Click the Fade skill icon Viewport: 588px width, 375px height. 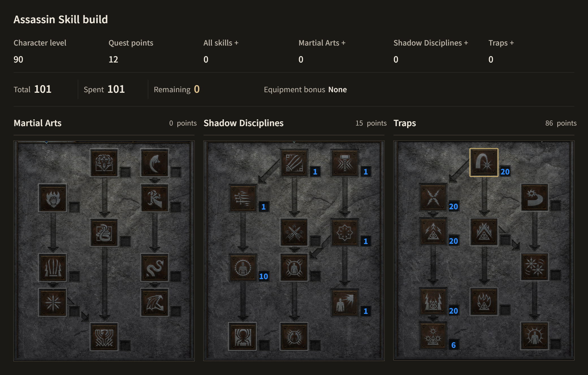[243, 268]
